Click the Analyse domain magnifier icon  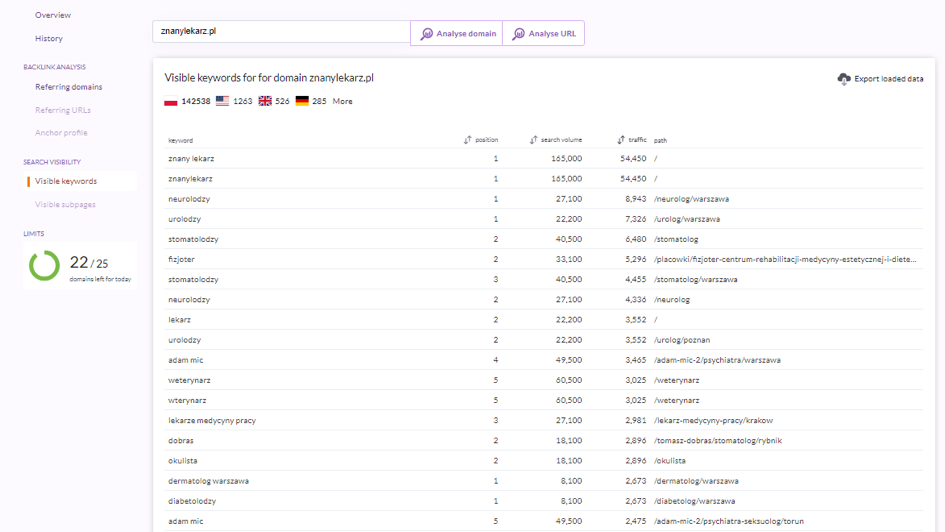pos(427,34)
